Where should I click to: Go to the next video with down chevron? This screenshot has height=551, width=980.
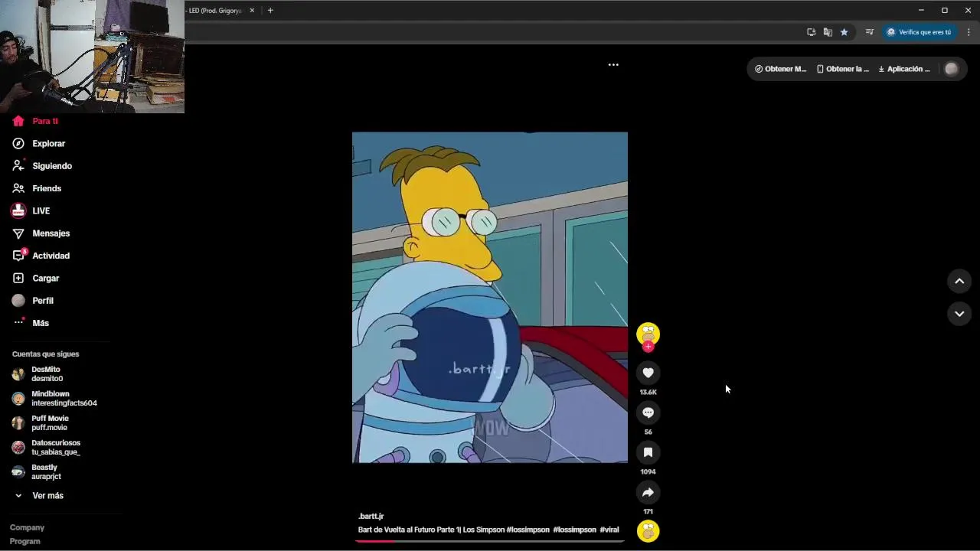tap(959, 314)
